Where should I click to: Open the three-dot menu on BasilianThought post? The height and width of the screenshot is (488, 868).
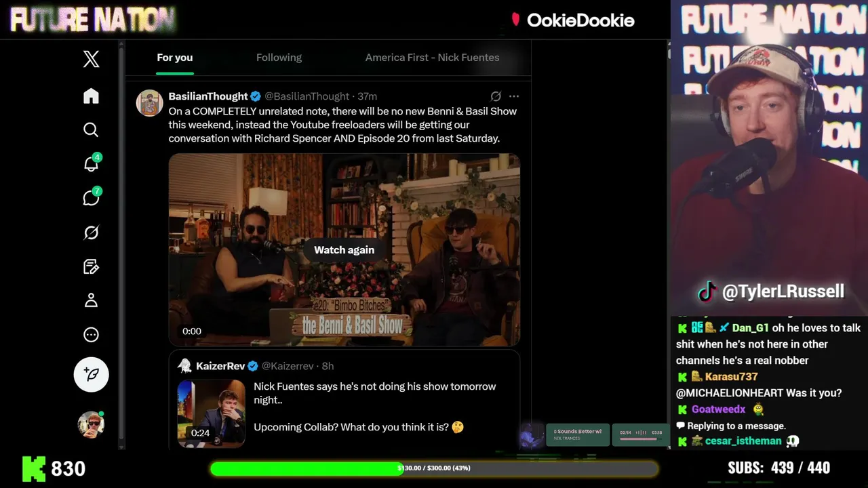[514, 96]
